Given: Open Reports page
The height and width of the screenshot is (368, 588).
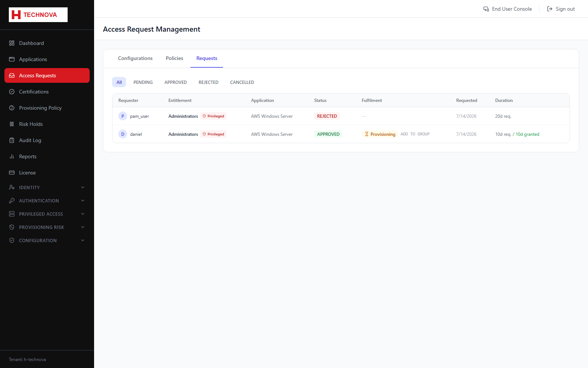Looking at the screenshot, I should pos(47,156).
